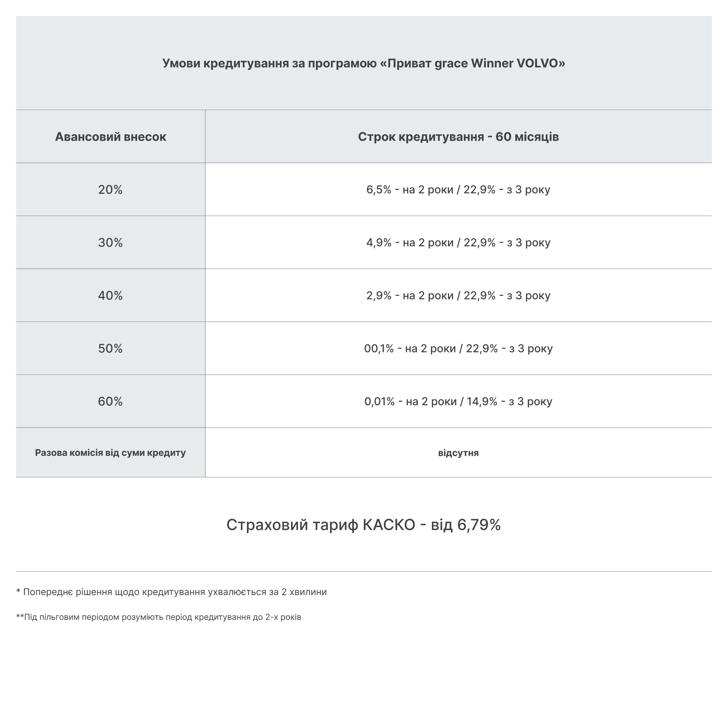The image size is (728, 728).
Task: Select the 30% advance payment cell
Action: tap(110, 242)
